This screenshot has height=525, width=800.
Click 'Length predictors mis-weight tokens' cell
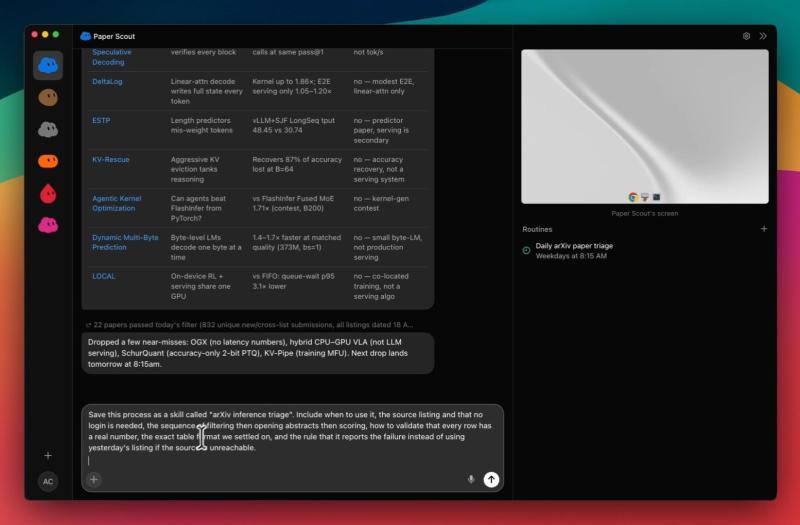tap(202, 126)
